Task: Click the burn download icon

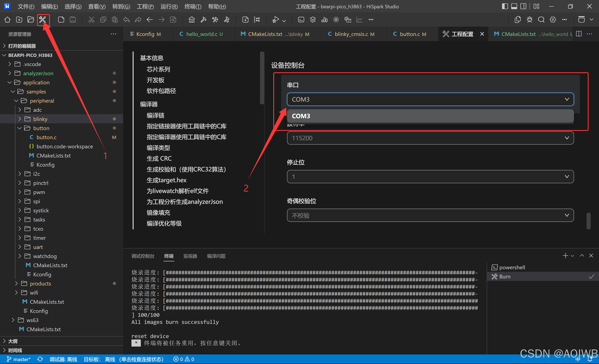Action: click(x=245, y=20)
